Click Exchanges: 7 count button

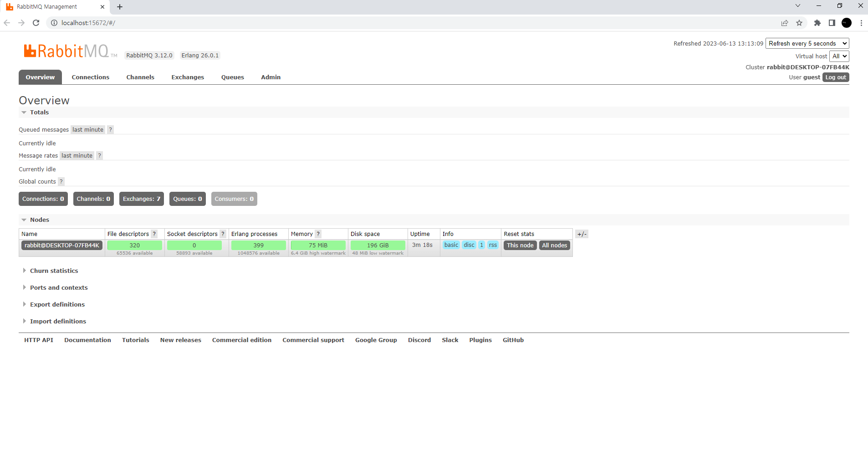click(142, 199)
